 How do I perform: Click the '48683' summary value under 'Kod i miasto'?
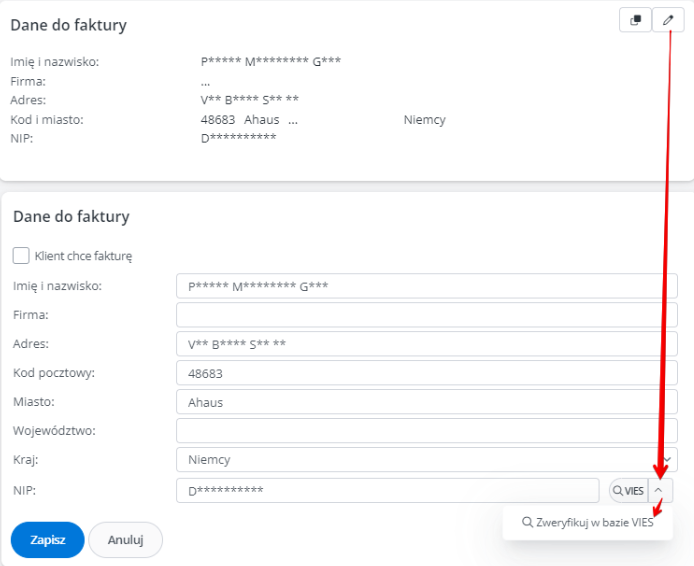[x=218, y=119]
